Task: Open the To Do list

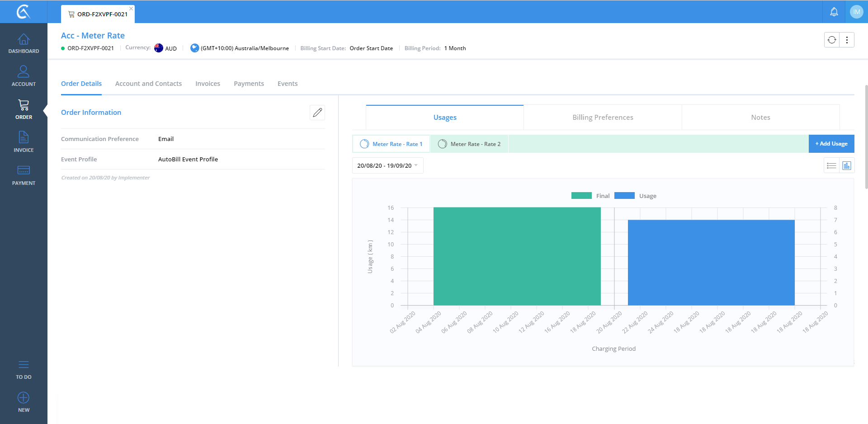Action: [x=24, y=369]
